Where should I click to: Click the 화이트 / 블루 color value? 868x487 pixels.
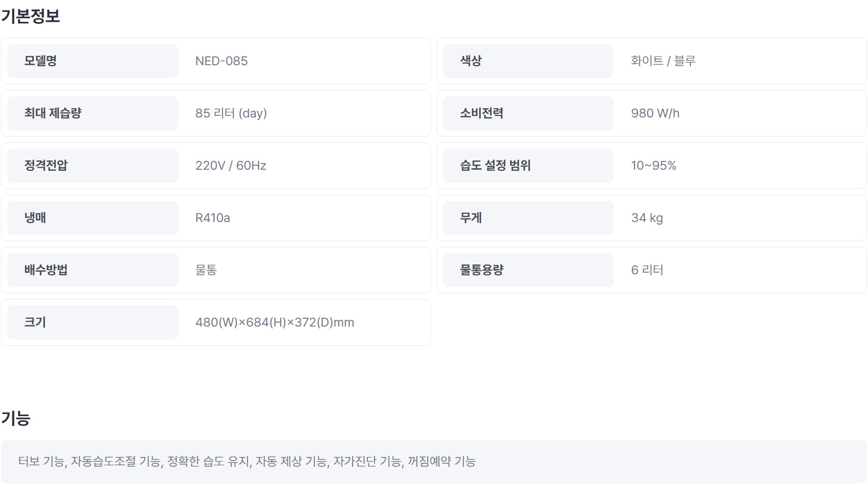click(663, 61)
